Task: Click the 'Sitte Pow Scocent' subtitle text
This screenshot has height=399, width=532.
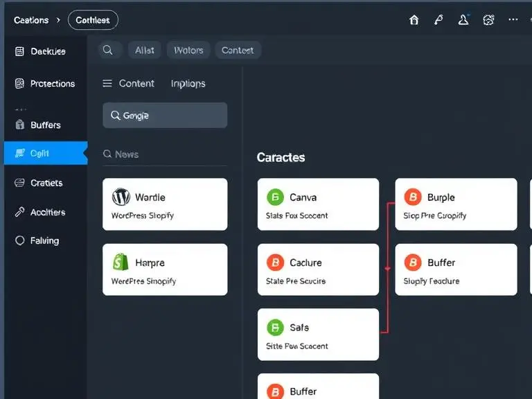Action: coord(297,346)
